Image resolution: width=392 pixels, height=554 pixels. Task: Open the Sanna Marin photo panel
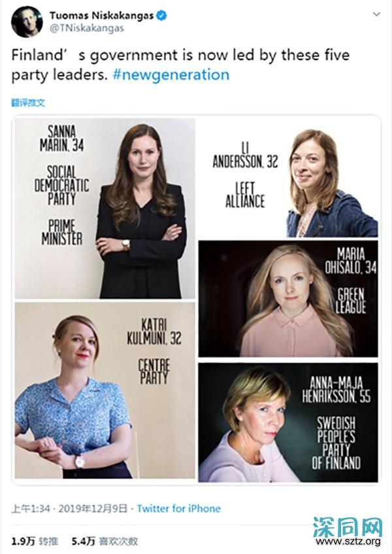[105, 209]
